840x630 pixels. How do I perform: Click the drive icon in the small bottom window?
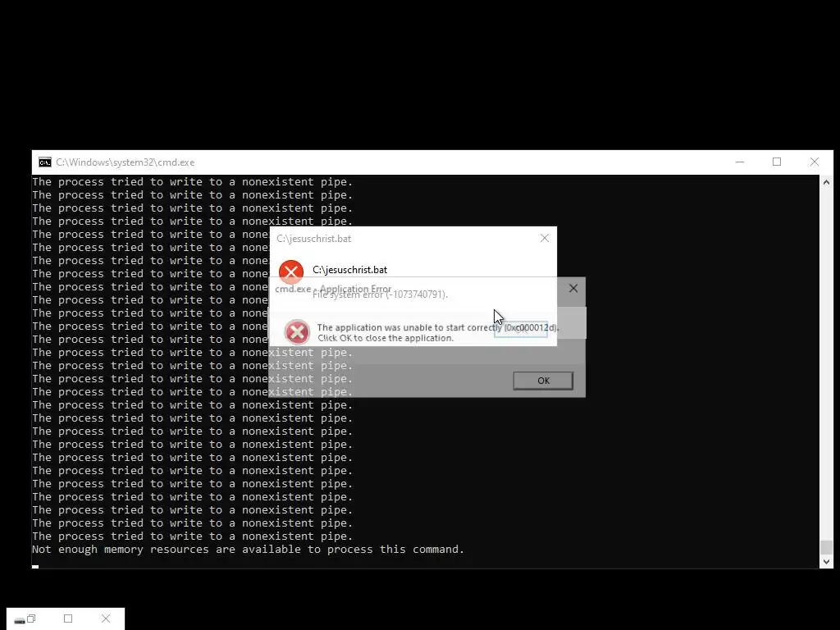tap(20, 620)
